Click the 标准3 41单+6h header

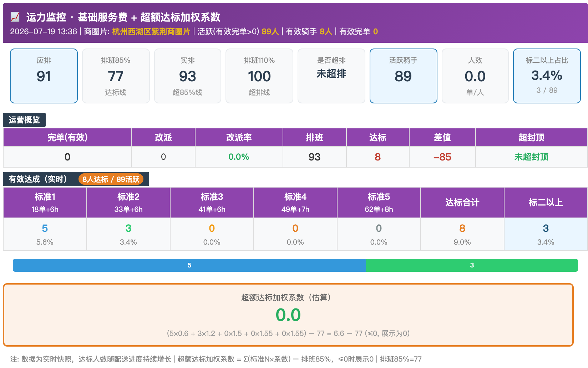coord(212,203)
